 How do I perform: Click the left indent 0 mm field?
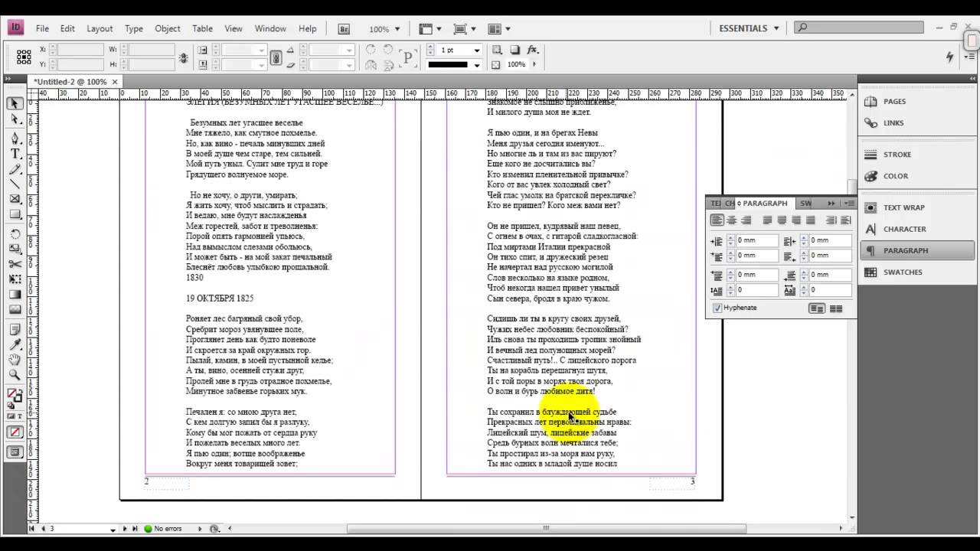click(756, 240)
